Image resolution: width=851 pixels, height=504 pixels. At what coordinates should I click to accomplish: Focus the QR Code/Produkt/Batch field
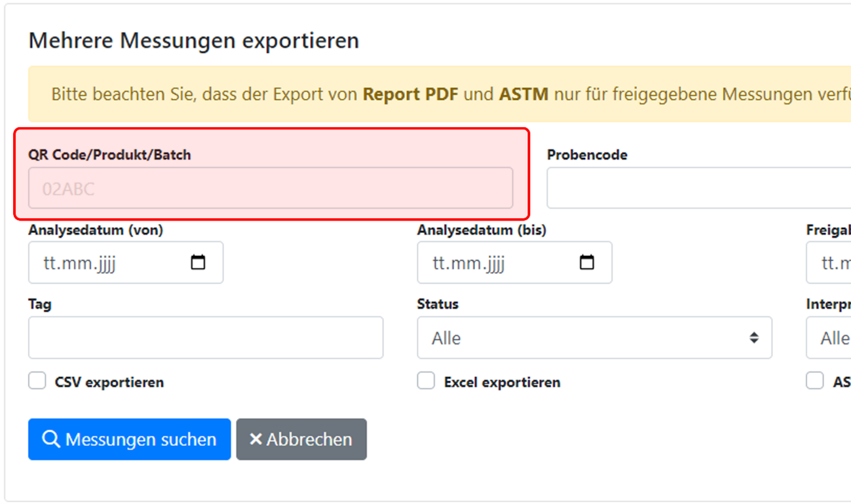[x=270, y=189]
